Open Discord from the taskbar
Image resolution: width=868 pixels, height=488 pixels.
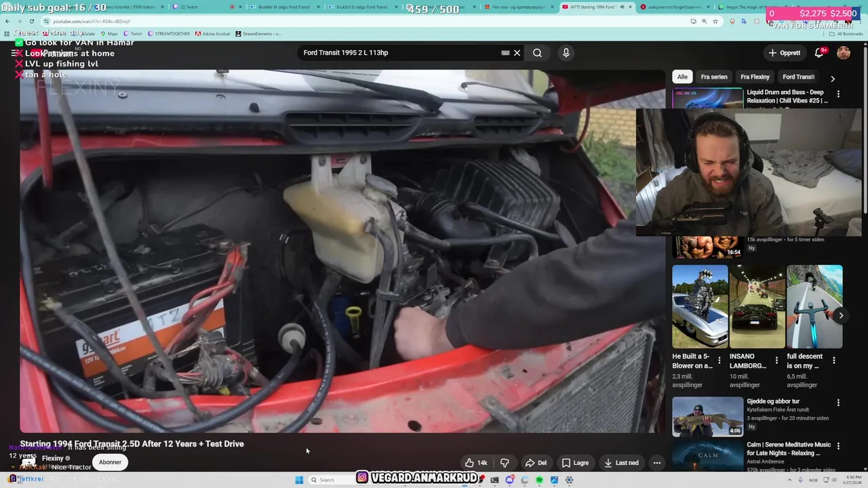pyautogui.click(x=509, y=480)
